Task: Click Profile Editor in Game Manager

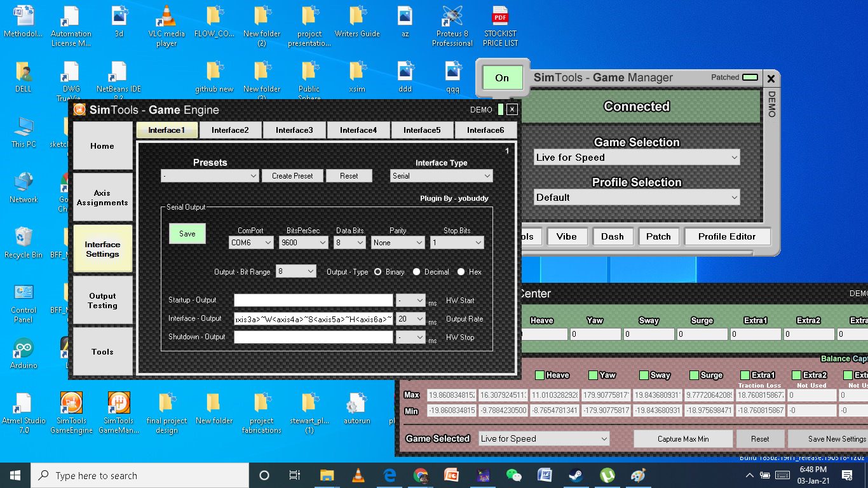Action: (x=727, y=236)
